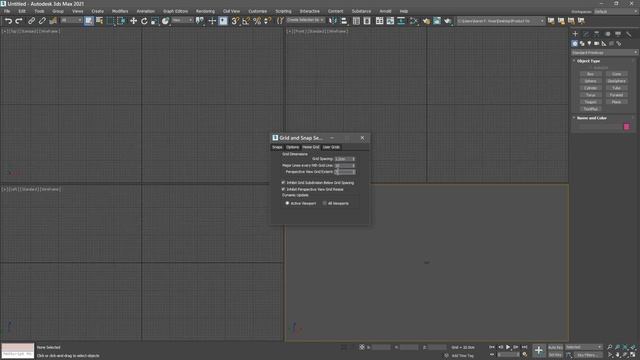Open the Create tab plus icon

tap(575, 34)
